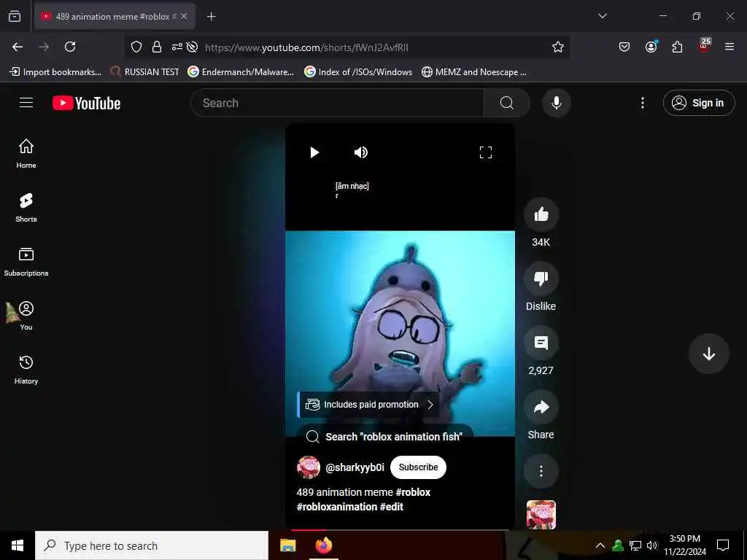Open Firefox application hamburger menu

729,47
